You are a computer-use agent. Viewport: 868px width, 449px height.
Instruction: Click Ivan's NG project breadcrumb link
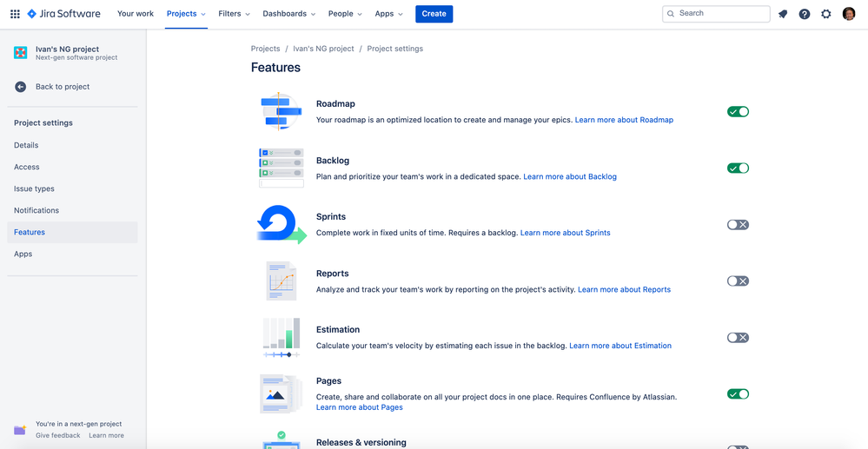click(323, 49)
